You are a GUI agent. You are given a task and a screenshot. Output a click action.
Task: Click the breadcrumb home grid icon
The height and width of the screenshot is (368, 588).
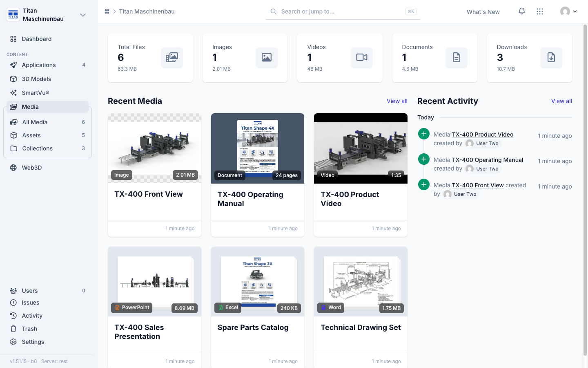(107, 11)
